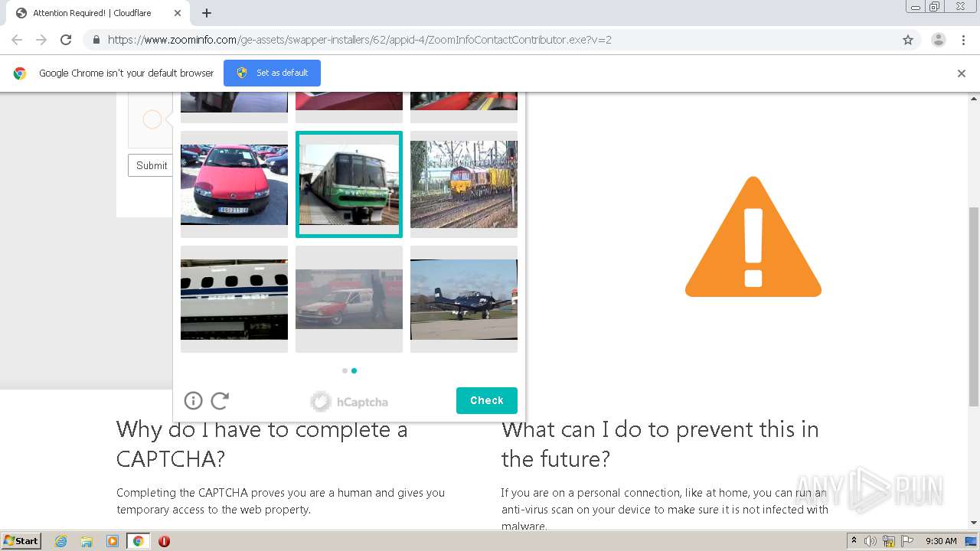View site security lock info

[x=96, y=40]
